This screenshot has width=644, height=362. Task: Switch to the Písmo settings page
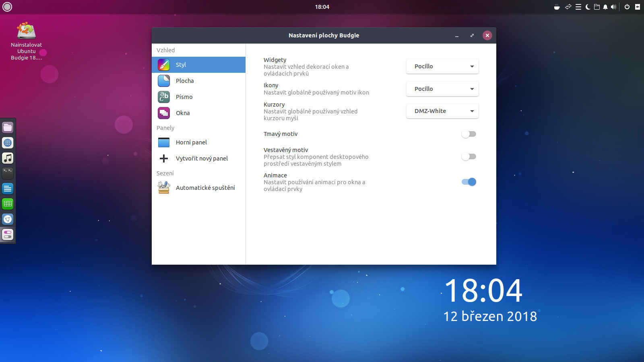[x=198, y=97]
